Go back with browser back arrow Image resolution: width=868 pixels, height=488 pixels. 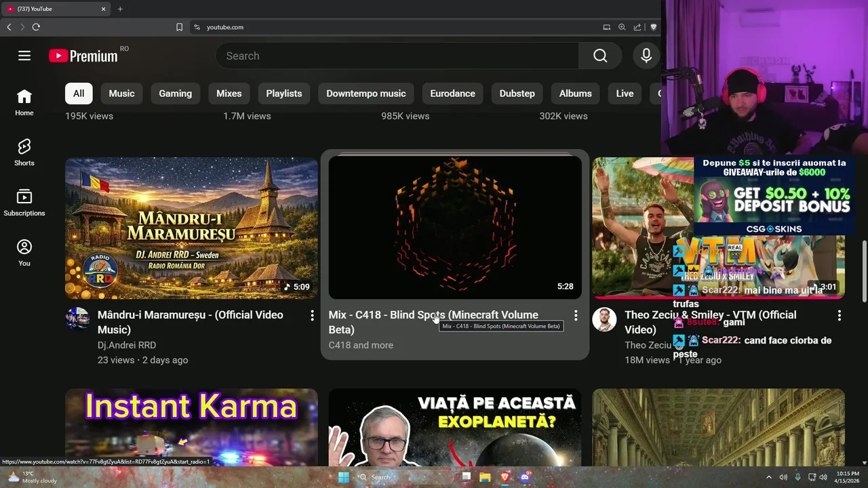coord(9,27)
